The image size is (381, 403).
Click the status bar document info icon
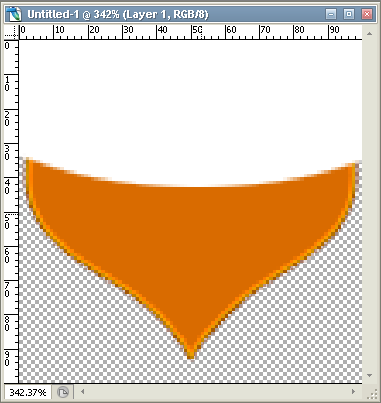click(x=63, y=392)
